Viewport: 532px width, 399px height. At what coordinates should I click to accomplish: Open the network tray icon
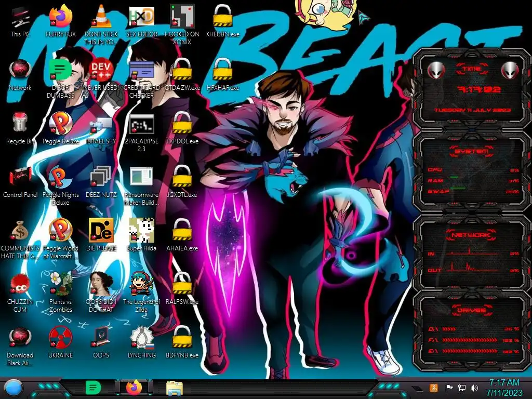(x=461, y=388)
